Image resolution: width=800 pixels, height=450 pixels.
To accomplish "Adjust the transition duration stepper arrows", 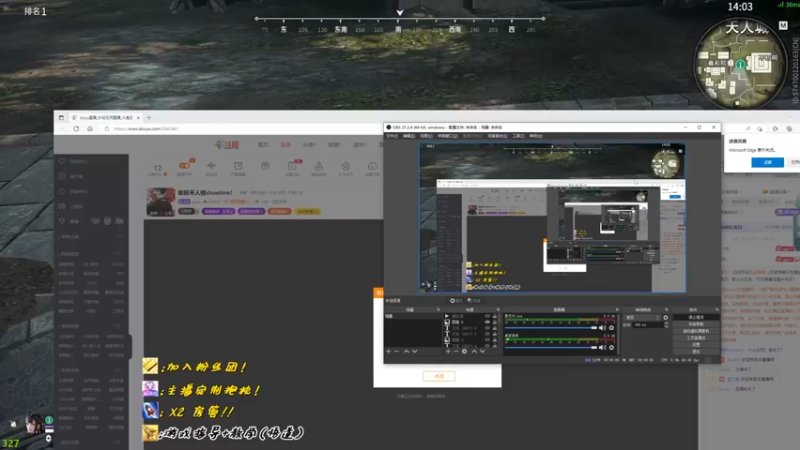I will [x=666, y=324].
